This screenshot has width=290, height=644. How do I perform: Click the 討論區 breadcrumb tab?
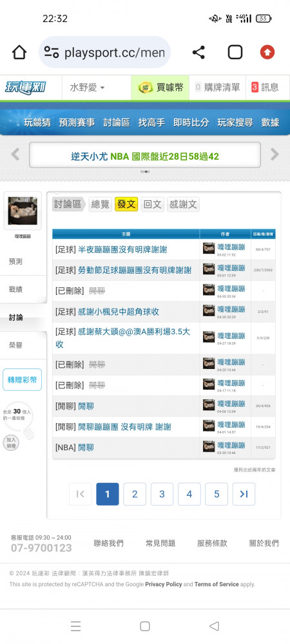[x=68, y=204]
